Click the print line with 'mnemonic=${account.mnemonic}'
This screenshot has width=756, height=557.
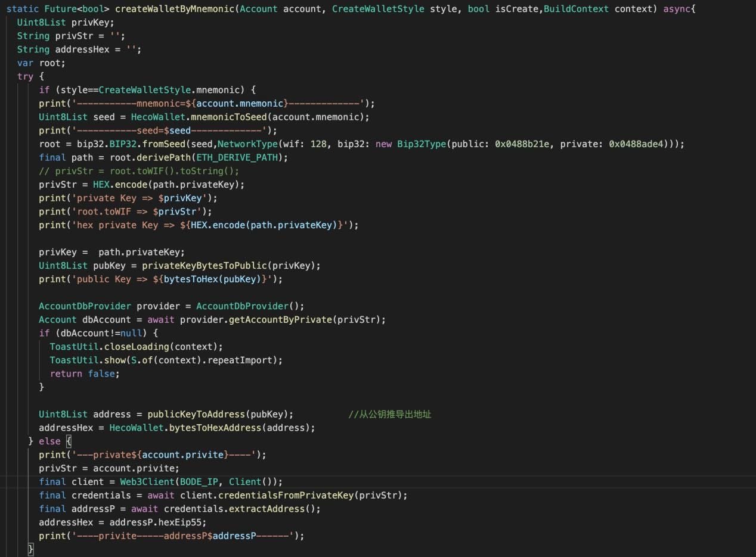coord(207,103)
